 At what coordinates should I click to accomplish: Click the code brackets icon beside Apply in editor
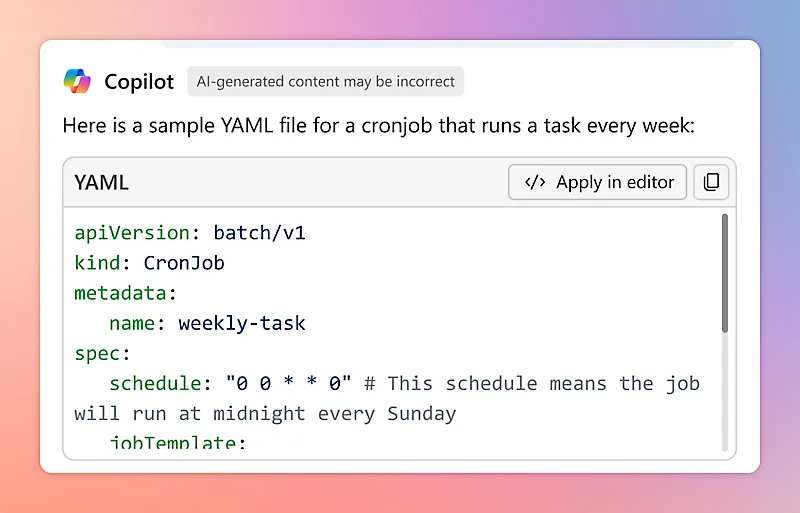535,182
